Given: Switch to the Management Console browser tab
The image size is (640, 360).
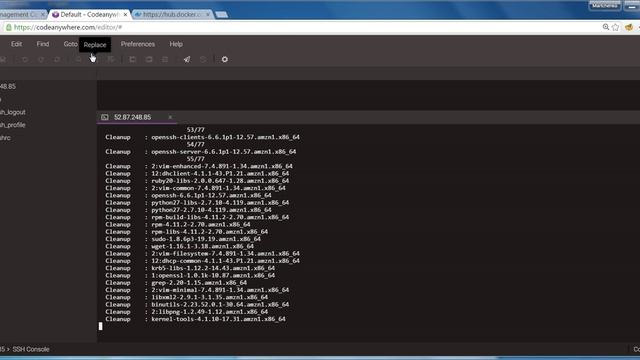Looking at the screenshot, I should point(22,14).
